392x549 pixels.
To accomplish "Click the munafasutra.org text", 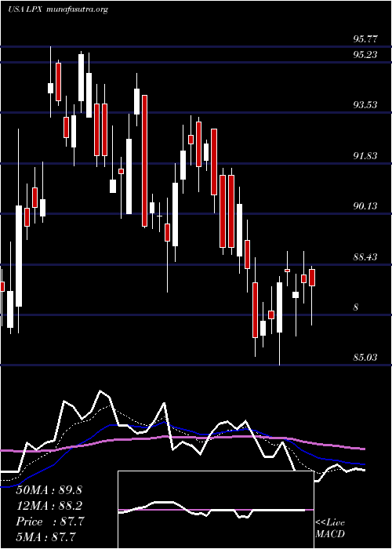I will 77,9.
